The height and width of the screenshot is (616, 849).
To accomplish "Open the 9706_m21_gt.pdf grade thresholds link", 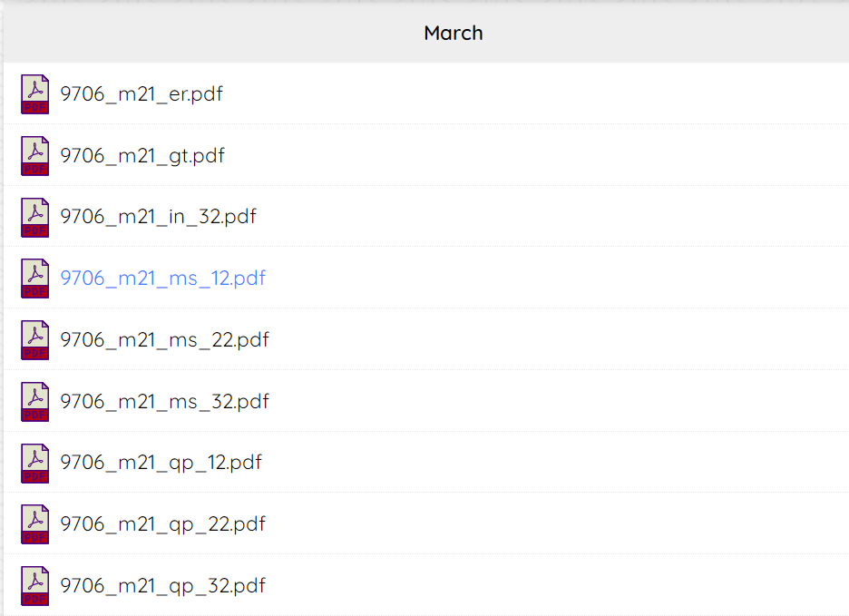I will (x=142, y=156).
